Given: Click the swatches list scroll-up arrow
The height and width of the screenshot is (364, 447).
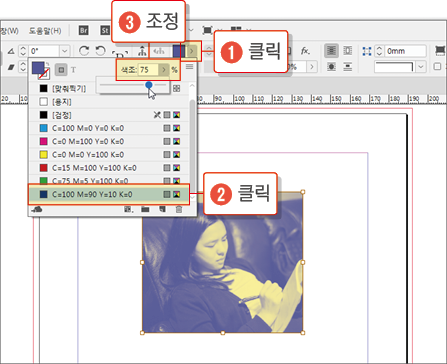Looking at the screenshot, I should click(x=192, y=85).
